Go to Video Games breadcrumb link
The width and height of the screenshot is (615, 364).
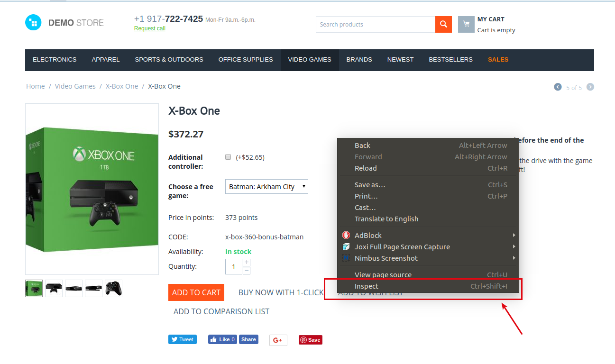(x=75, y=86)
